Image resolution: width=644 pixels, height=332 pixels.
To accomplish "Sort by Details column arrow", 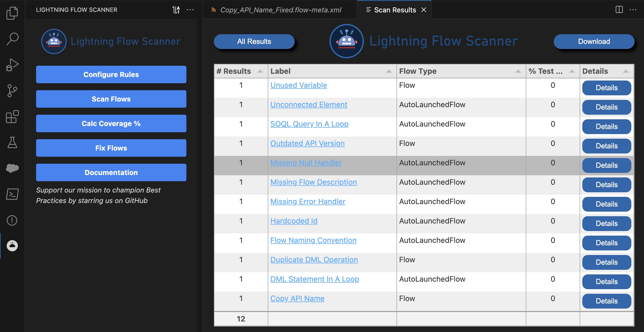I will click(x=626, y=71).
